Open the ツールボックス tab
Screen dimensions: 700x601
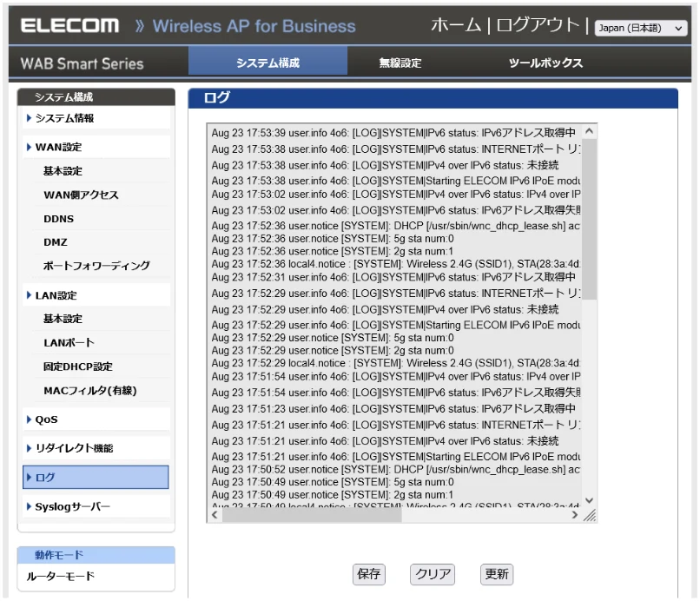[545, 63]
